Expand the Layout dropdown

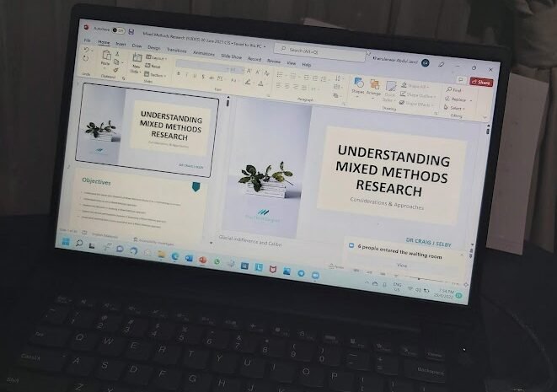tap(156, 57)
